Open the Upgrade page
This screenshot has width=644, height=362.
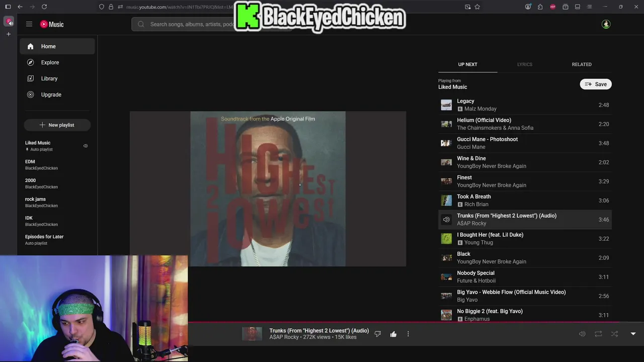57,95
